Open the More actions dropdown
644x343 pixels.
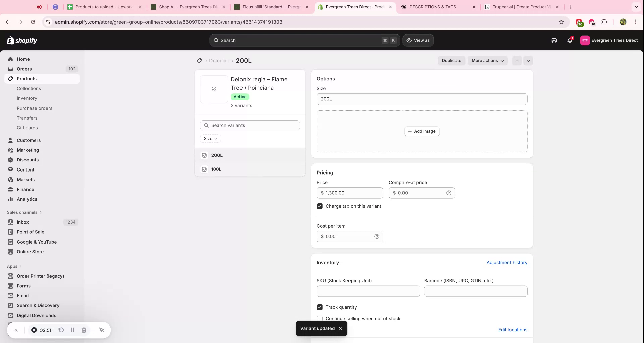tap(487, 60)
